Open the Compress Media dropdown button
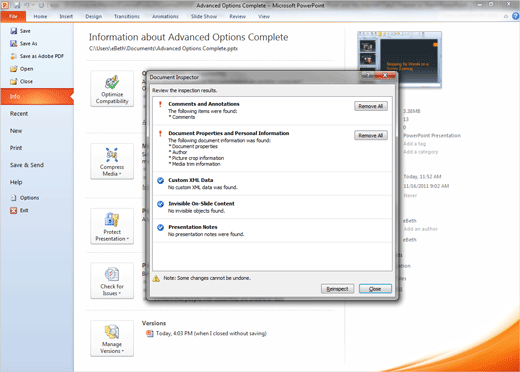 tap(112, 162)
